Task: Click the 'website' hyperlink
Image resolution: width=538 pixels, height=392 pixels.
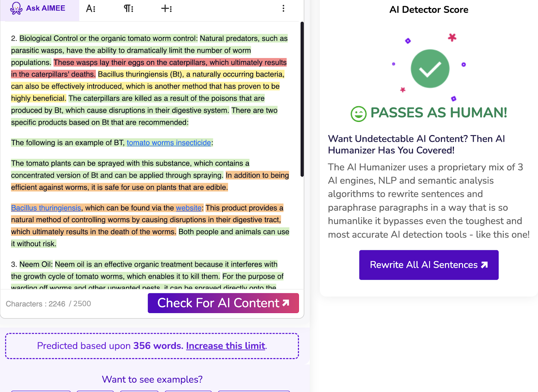Action: pyautogui.click(x=189, y=208)
